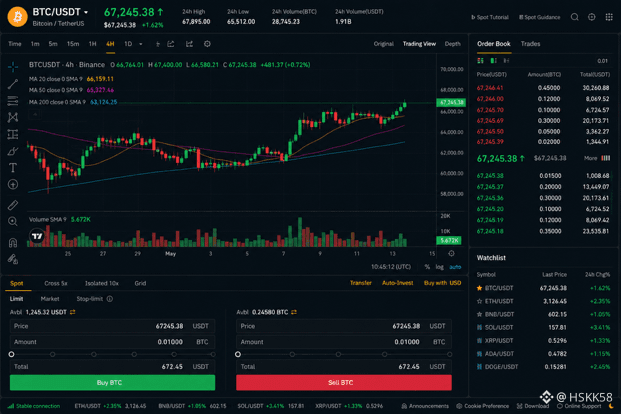Switch to Cross 5x tab
The width and height of the screenshot is (621, 414).
(x=56, y=283)
